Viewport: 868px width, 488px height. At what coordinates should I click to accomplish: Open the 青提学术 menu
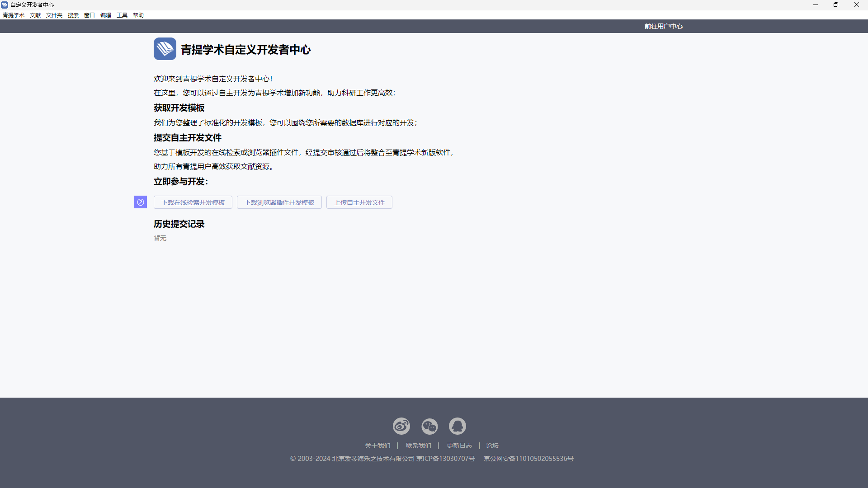click(14, 15)
